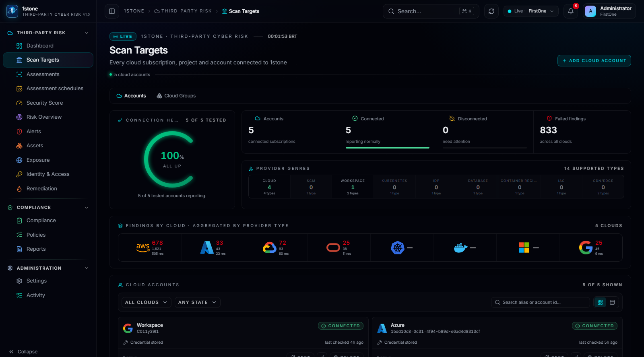644x357 pixels.
Task: Open the Live FirstOne environment dropdown
Action: click(x=531, y=11)
